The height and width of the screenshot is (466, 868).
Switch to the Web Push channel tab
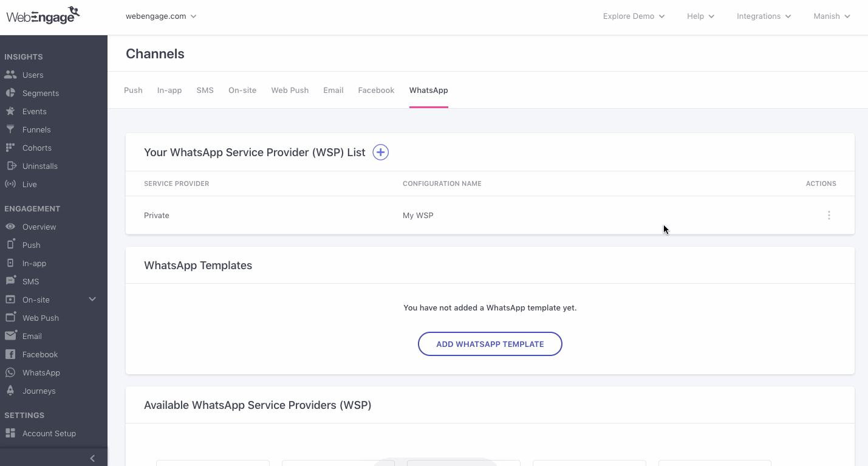click(x=290, y=90)
